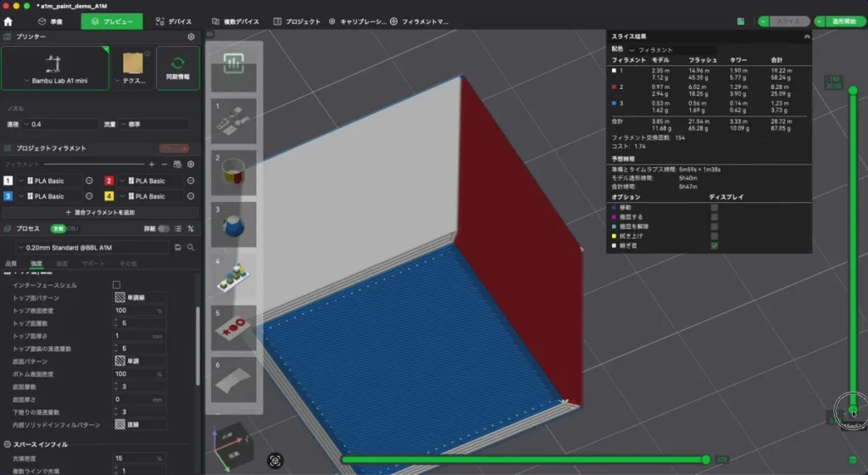This screenshot has height=475, width=868.
Task: Open AMS filament sync icon
Action: (177, 165)
